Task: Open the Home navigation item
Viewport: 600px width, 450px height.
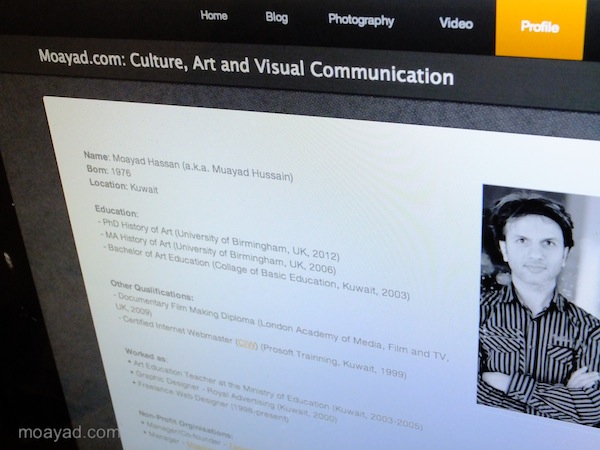Action: [x=214, y=15]
